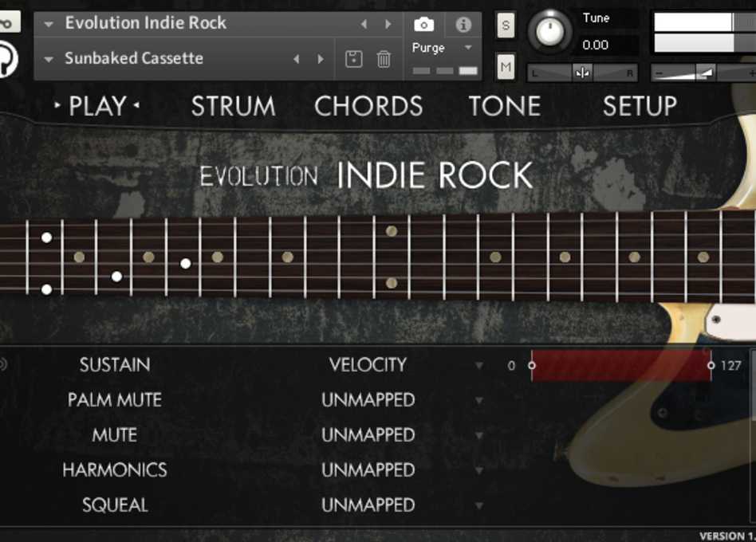Open the Sustain Velocity mapping dropdown arrow

478,366
